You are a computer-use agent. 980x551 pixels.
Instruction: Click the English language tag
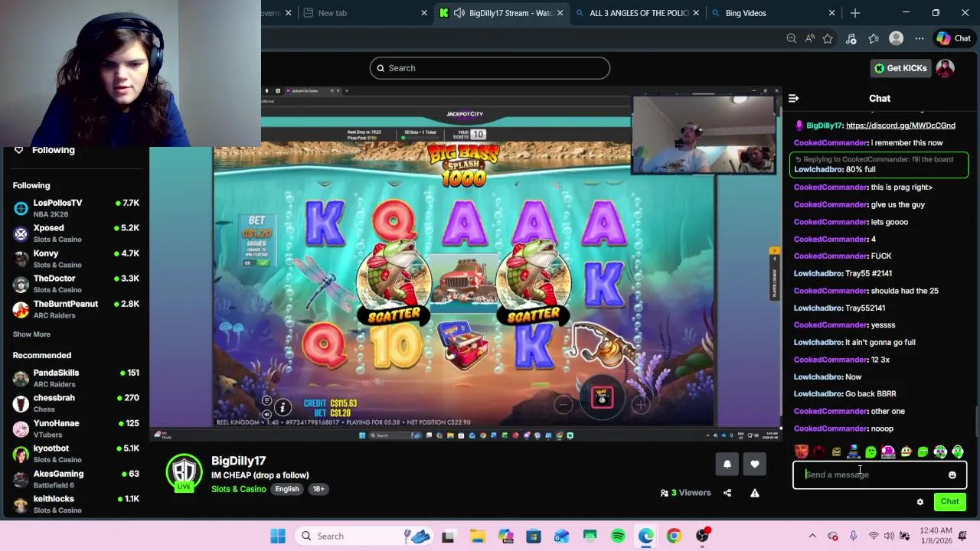pos(287,489)
